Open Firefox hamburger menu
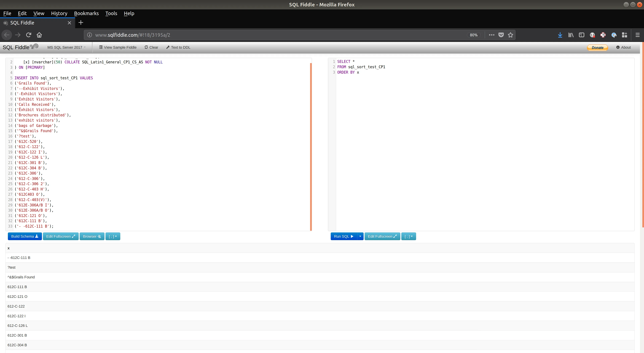 [637, 35]
